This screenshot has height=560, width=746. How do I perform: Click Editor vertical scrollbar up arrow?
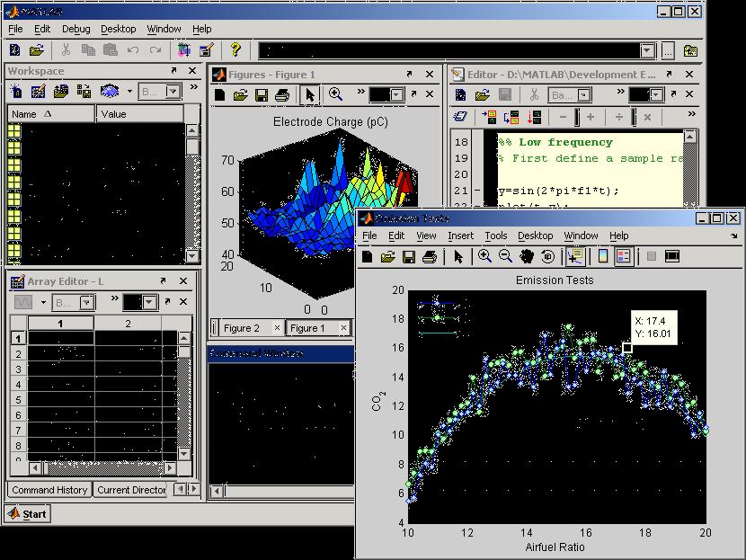tap(690, 137)
